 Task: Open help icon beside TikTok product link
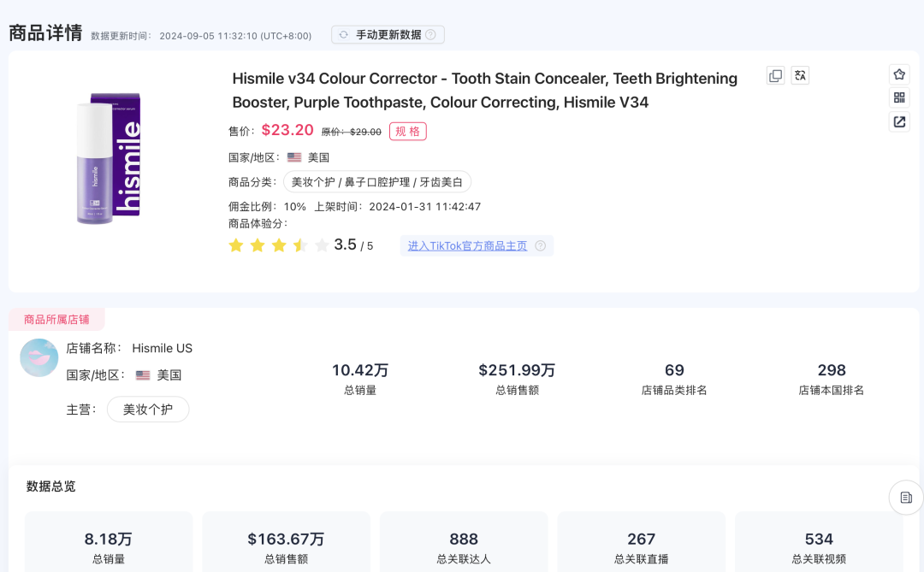pyautogui.click(x=541, y=245)
